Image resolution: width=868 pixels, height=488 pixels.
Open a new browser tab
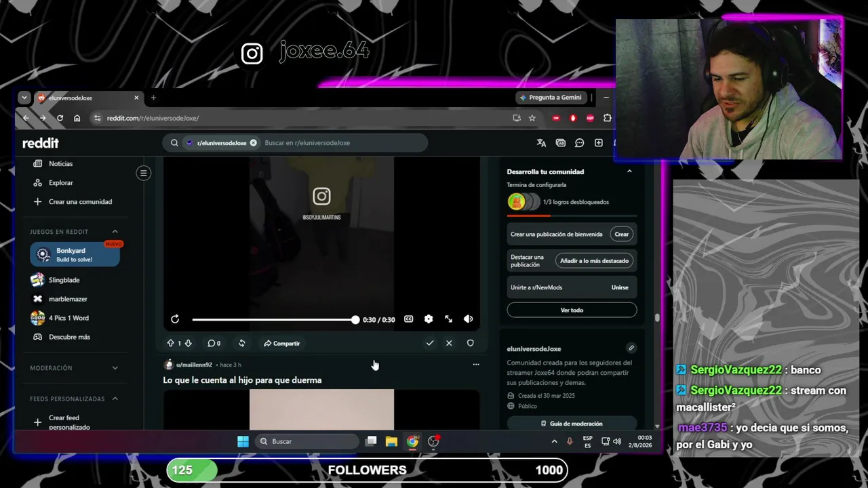pos(153,98)
